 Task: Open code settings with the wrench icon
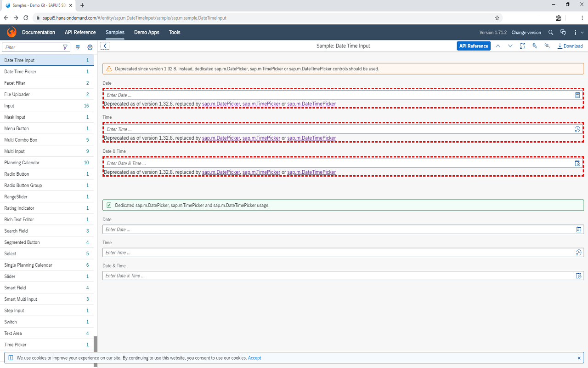(x=534, y=46)
